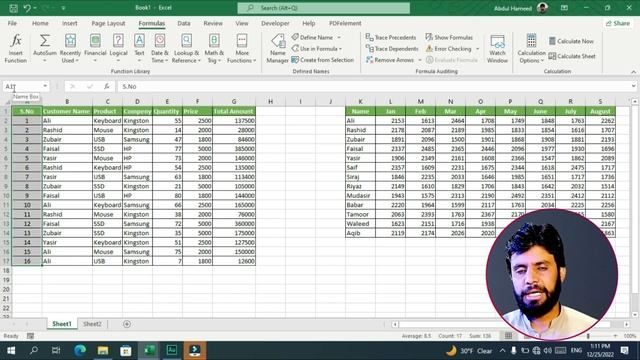Click the Undo icon
Viewport: 640px width, 360px height.
pos(27,8)
